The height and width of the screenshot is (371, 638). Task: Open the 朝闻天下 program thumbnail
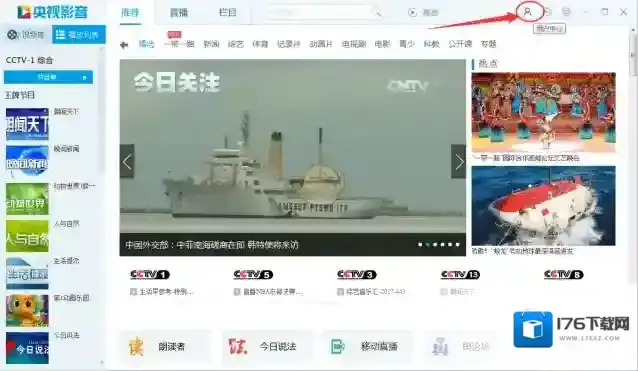27,124
